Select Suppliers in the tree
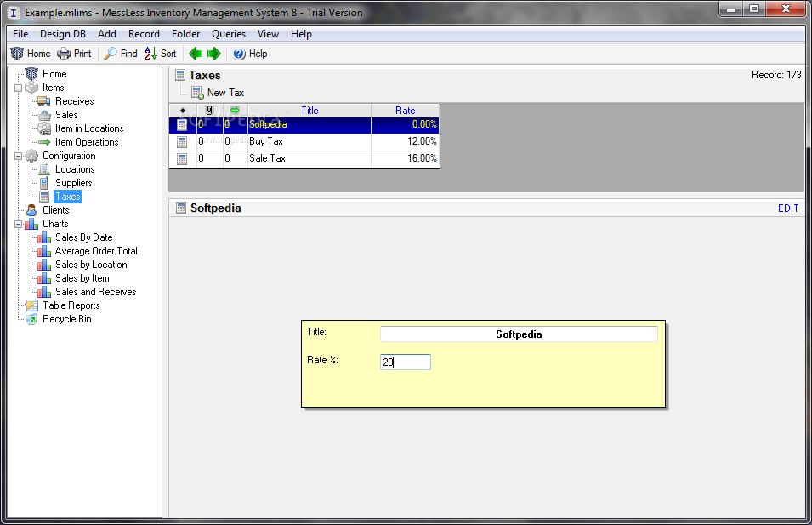Viewport: 812px width, 525px height. coord(73,183)
